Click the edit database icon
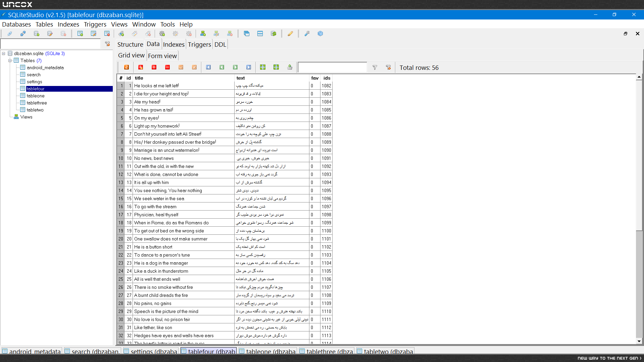The height and width of the screenshot is (362, 644). (50, 34)
